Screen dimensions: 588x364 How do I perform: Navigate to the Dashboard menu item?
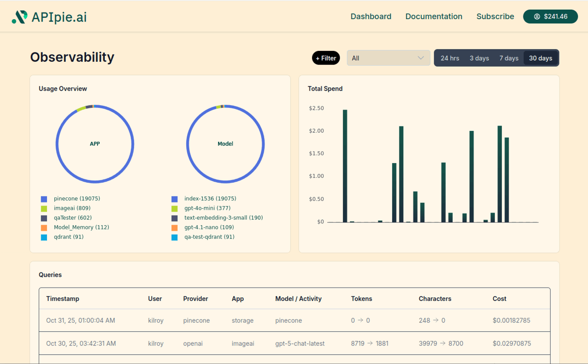371,16
